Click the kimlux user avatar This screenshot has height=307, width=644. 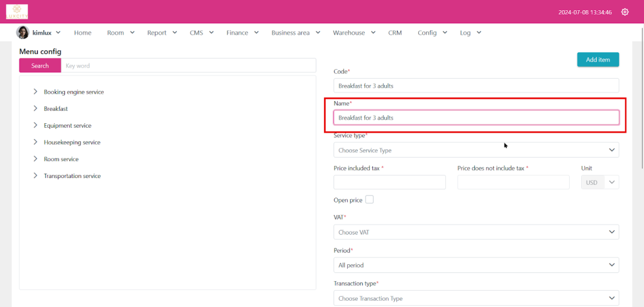22,33
